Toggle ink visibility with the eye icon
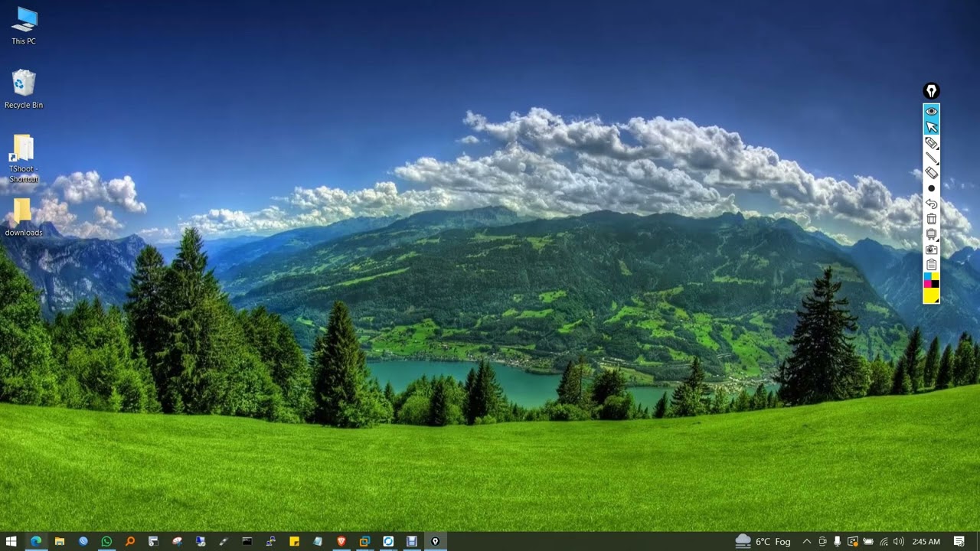This screenshot has height=551, width=980. (931, 112)
